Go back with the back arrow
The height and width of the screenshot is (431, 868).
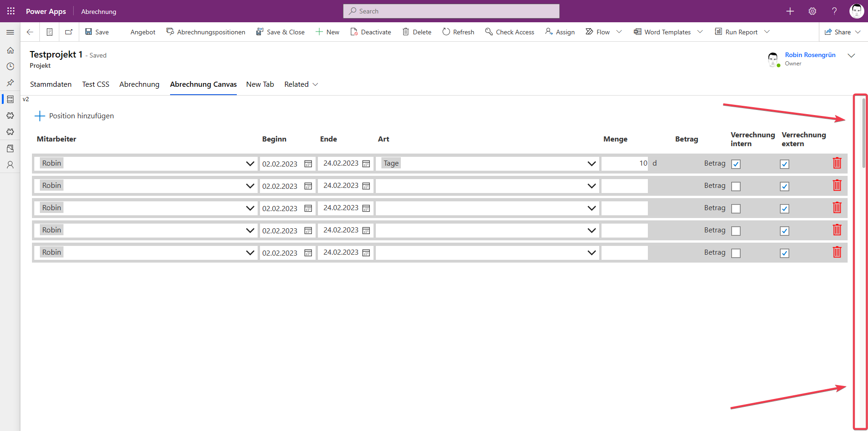click(30, 32)
